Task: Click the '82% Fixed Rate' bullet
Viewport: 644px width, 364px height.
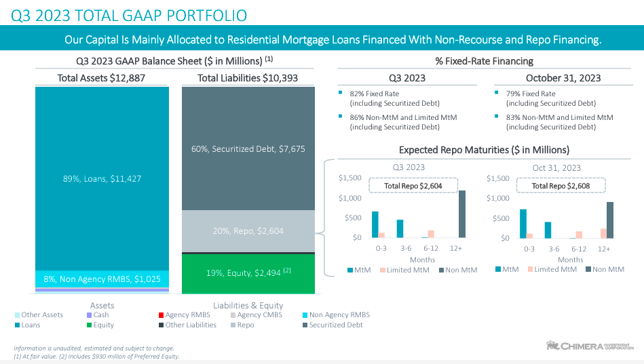Action: click(x=394, y=98)
